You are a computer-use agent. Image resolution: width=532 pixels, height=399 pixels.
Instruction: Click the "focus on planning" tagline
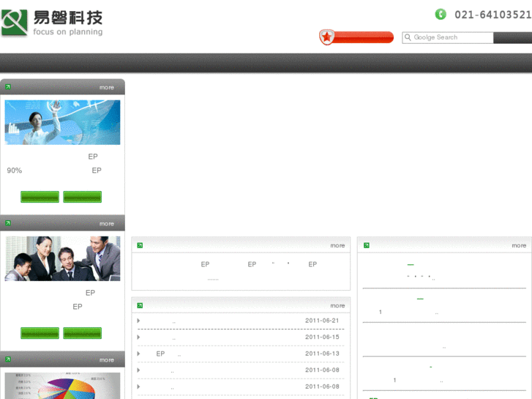point(68,32)
